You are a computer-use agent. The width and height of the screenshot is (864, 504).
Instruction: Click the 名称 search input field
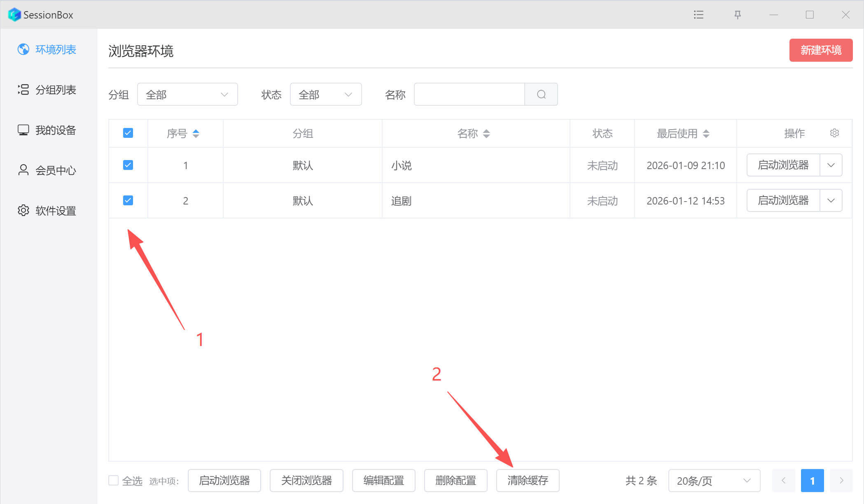(x=469, y=95)
